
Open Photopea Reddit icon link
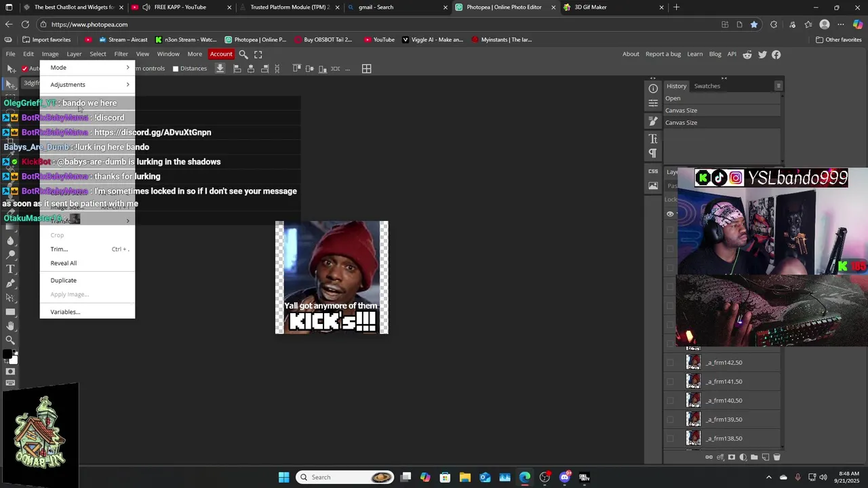point(747,54)
